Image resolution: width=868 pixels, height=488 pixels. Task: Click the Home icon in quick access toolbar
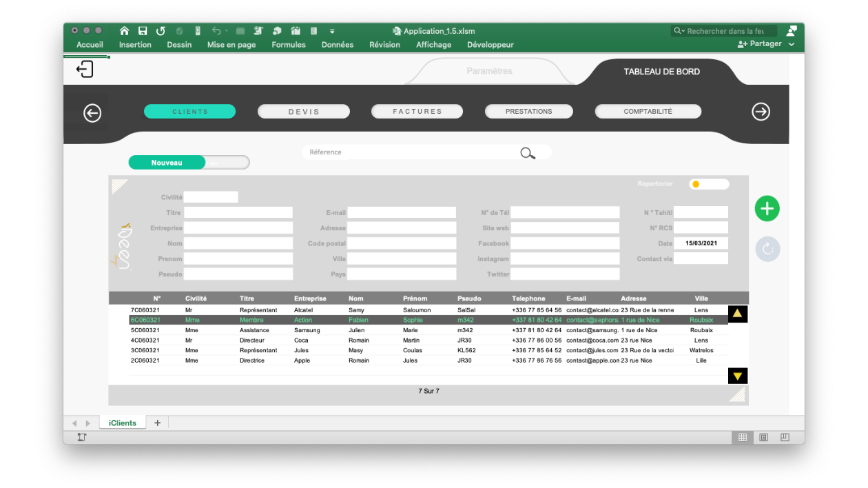tap(125, 31)
